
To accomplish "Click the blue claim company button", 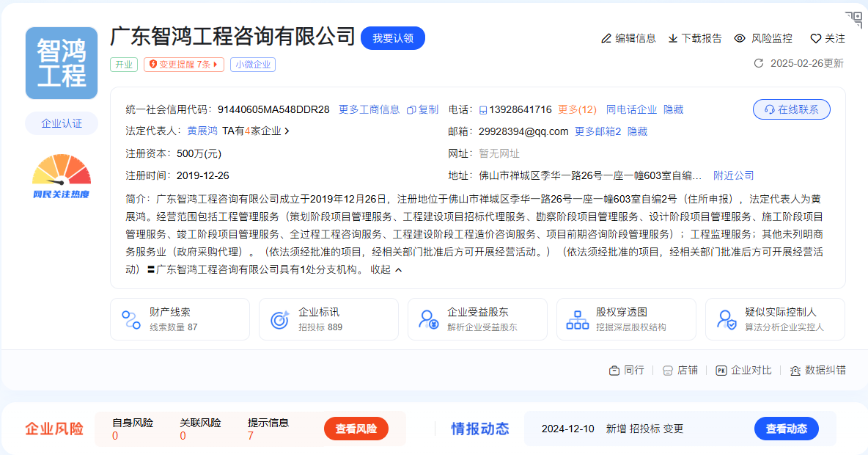I will (392, 38).
